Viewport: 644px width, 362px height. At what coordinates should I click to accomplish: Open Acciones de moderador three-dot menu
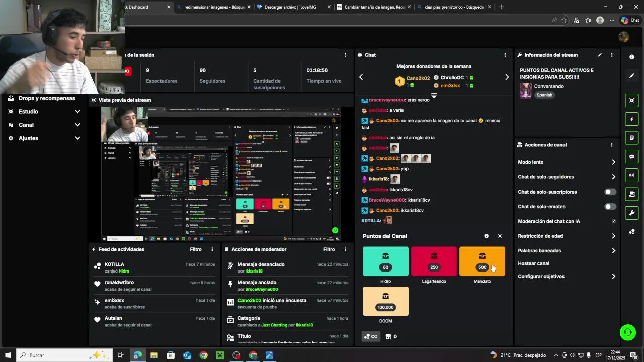[x=345, y=249]
